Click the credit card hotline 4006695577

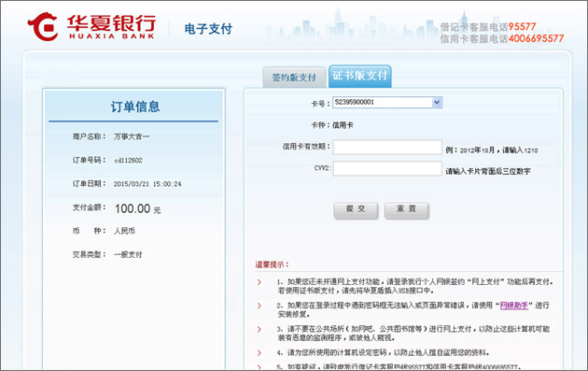pyautogui.click(x=537, y=38)
